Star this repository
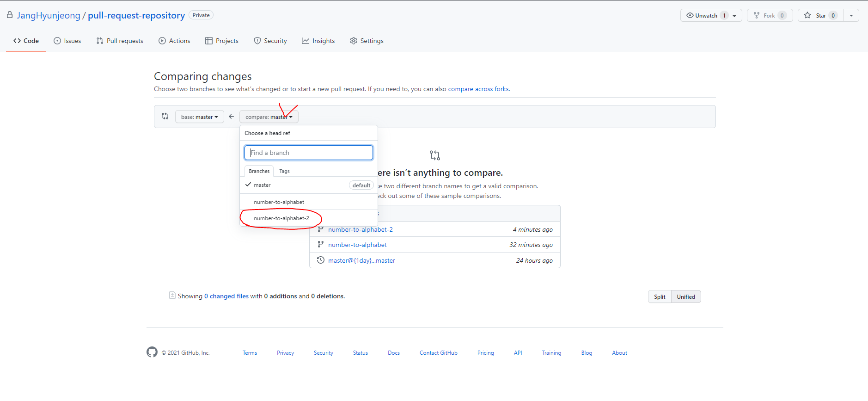Viewport: 868px width, 401px height. point(821,15)
